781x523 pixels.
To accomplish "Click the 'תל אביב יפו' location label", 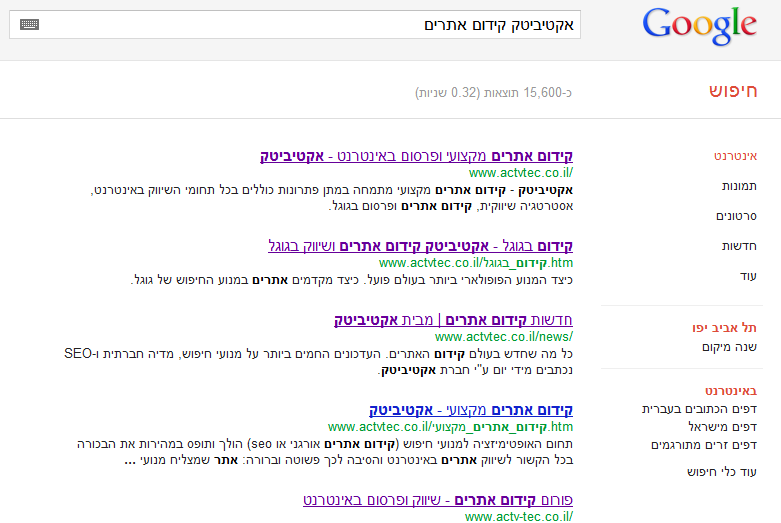I will (x=724, y=328).
